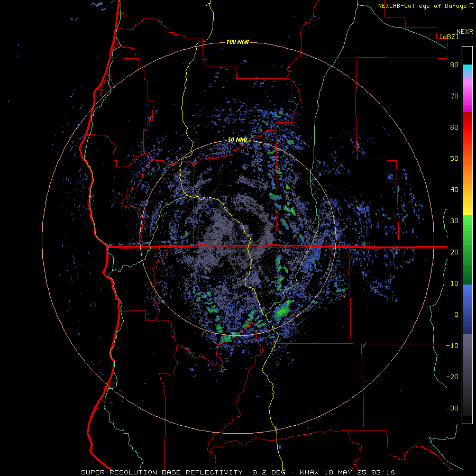Click the 100 NMI range ring label

(x=237, y=42)
